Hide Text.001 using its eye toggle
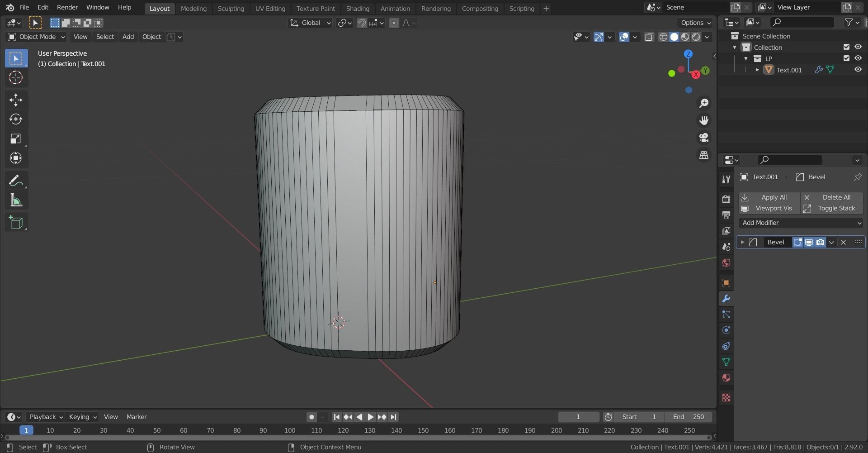The width and height of the screenshot is (868, 453). [x=858, y=69]
